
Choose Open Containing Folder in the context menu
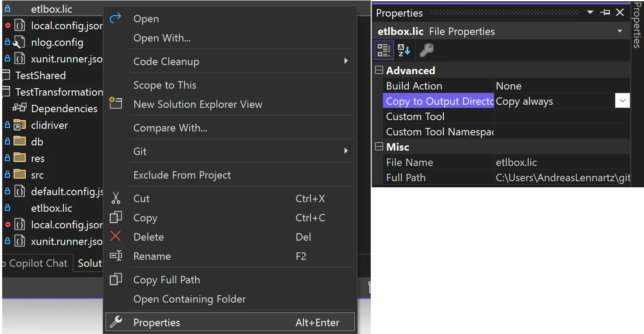pyautogui.click(x=189, y=299)
